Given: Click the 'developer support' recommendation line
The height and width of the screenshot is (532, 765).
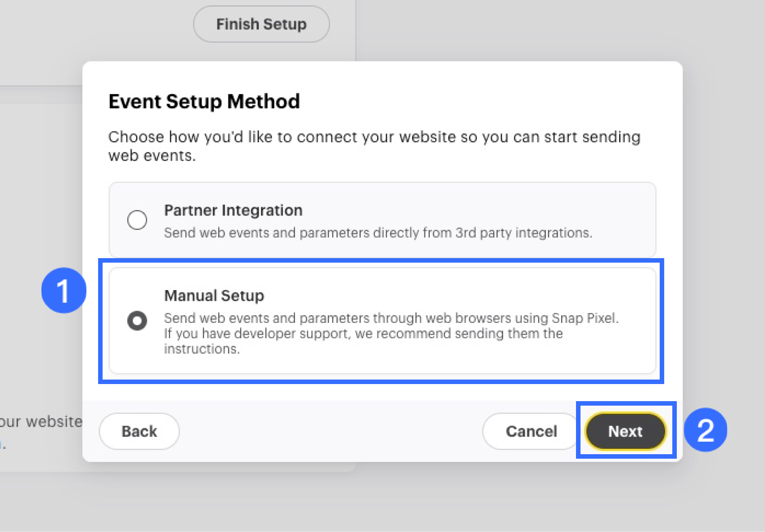Looking at the screenshot, I should click(x=363, y=334).
